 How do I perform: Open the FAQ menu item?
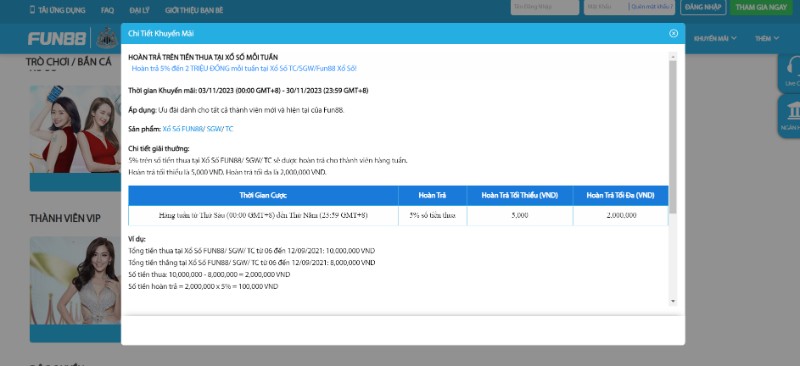click(107, 10)
